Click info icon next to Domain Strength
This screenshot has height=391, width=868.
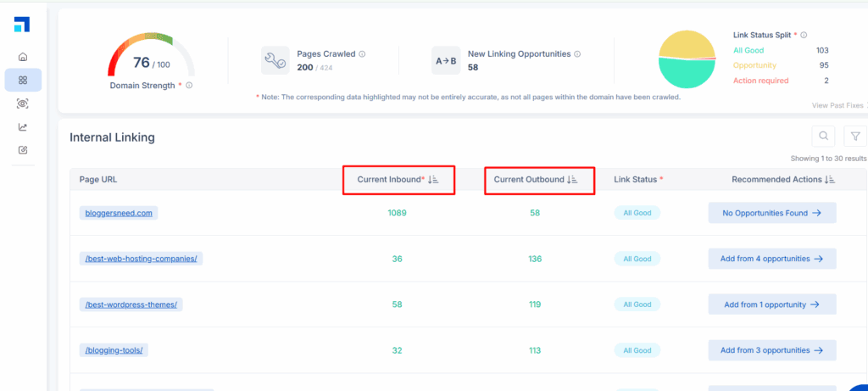189,86
